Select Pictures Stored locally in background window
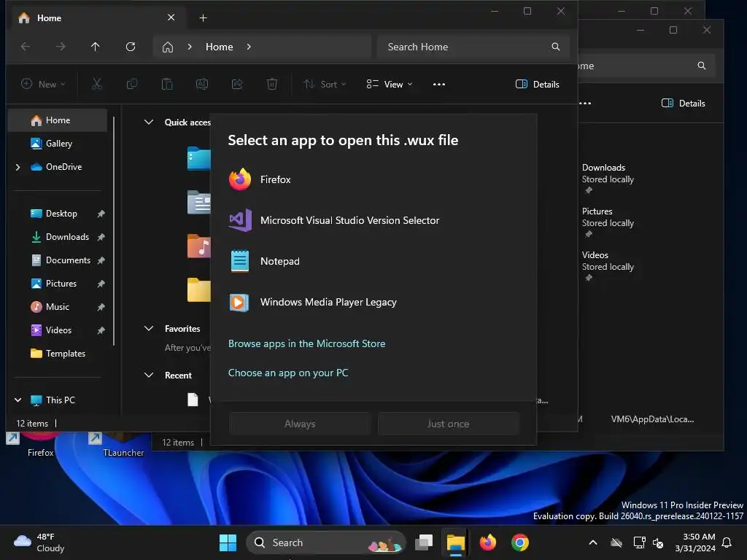Screen dimensions: 747x560 click(608, 222)
